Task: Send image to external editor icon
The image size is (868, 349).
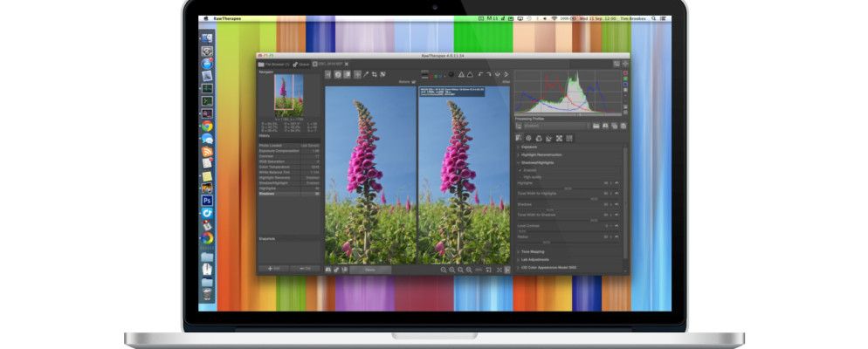Action: [344, 270]
